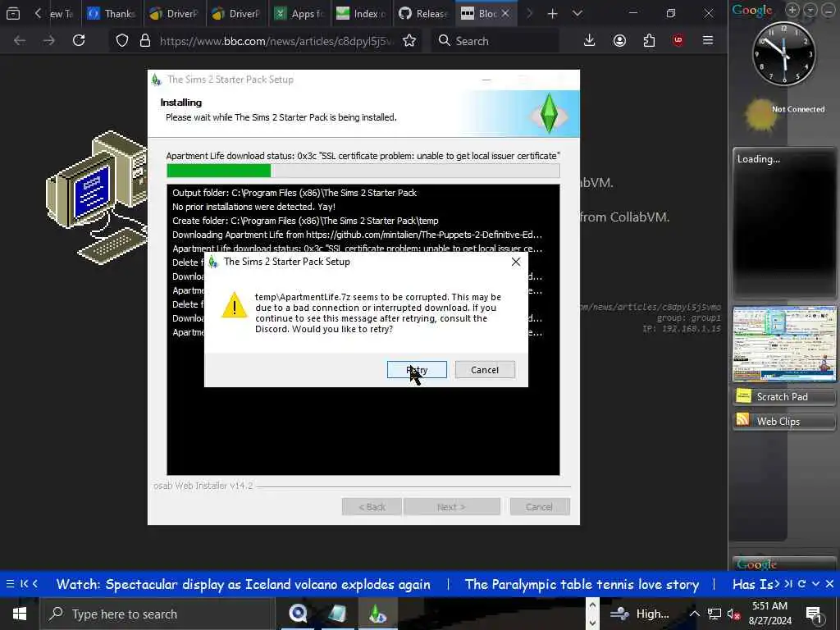The image size is (840, 630).
Task: Go back with the browser Back arrow
Action: tap(20, 41)
